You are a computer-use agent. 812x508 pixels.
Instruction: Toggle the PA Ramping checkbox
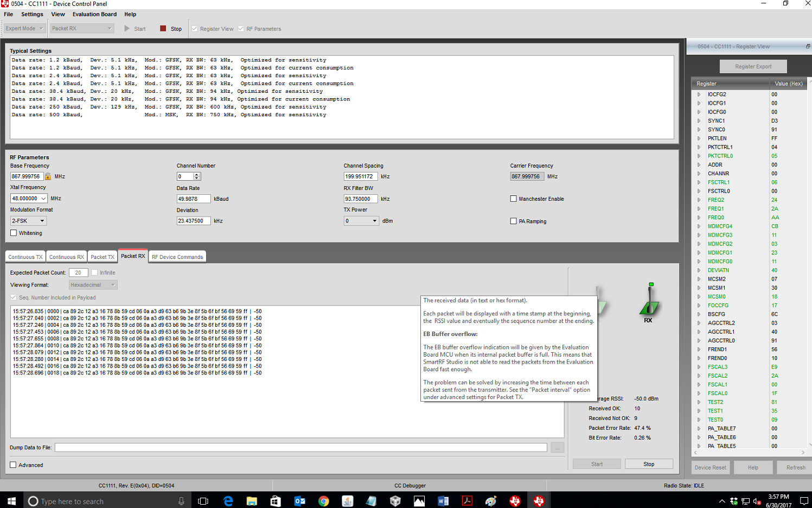point(513,221)
